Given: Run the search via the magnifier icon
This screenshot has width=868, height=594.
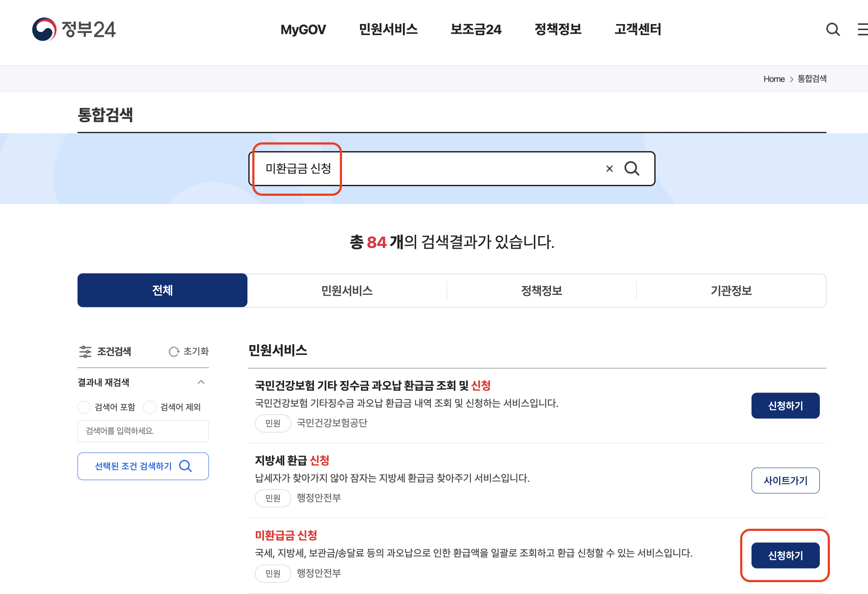Looking at the screenshot, I should coord(632,168).
